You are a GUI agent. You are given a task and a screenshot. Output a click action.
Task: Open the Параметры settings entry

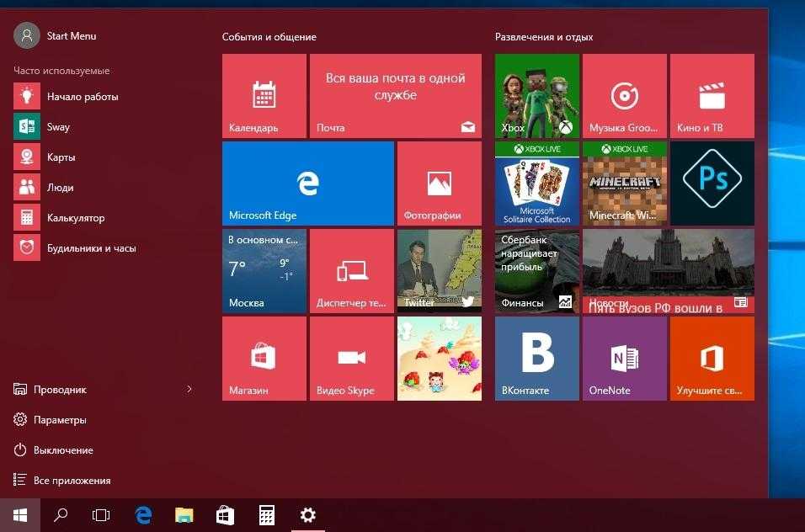60,420
